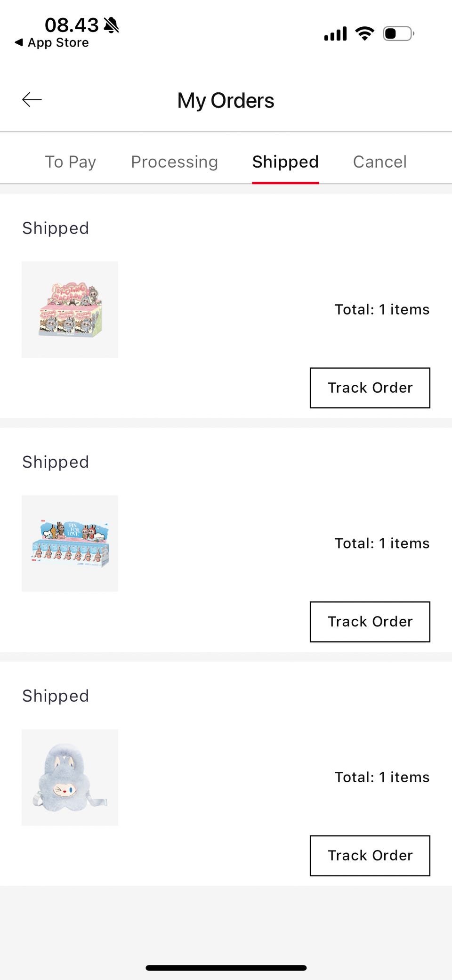The height and width of the screenshot is (980, 452).
Task: Select the Shipped tab
Action: 285,162
